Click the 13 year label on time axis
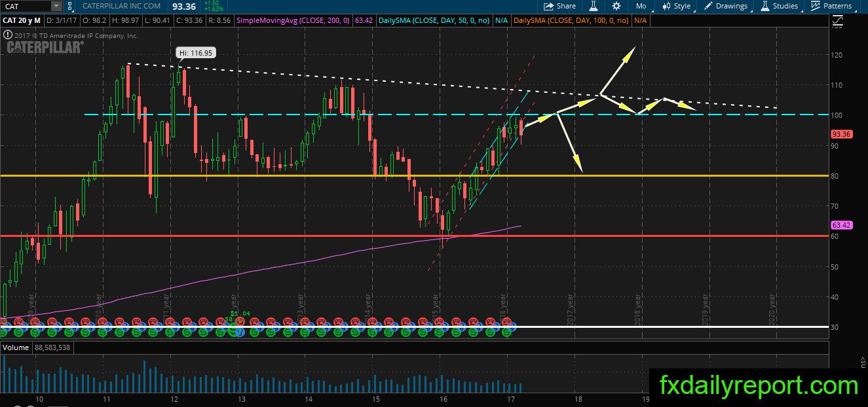868x407 pixels. pos(241,398)
